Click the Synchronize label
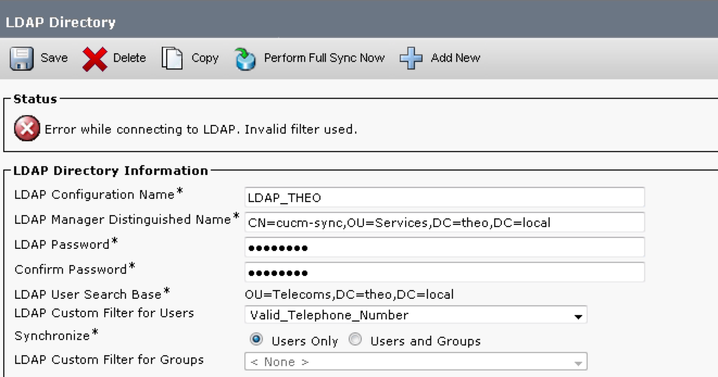The width and height of the screenshot is (718, 377). tap(56, 335)
